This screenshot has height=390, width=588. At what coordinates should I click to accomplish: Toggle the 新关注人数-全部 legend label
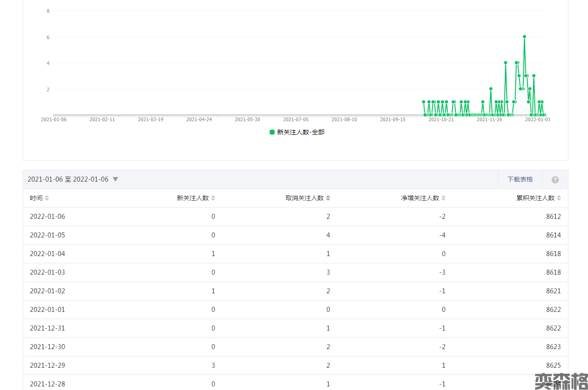pyautogui.click(x=301, y=132)
